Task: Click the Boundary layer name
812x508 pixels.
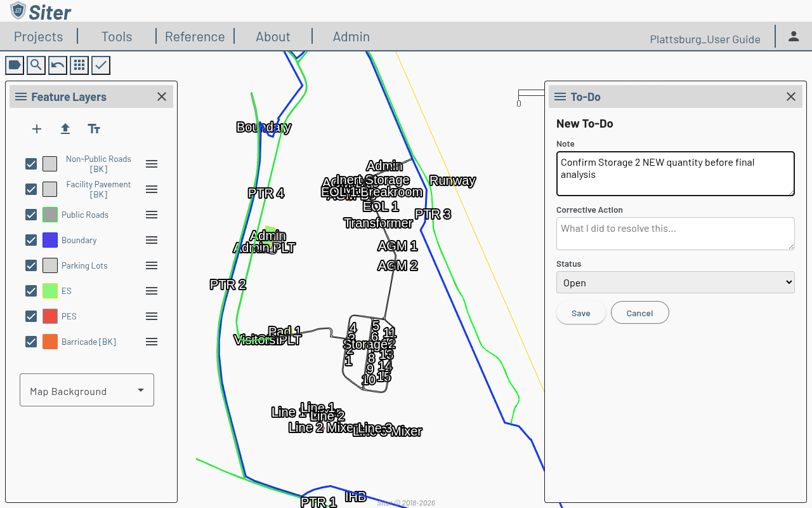Action: tap(79, 240)
